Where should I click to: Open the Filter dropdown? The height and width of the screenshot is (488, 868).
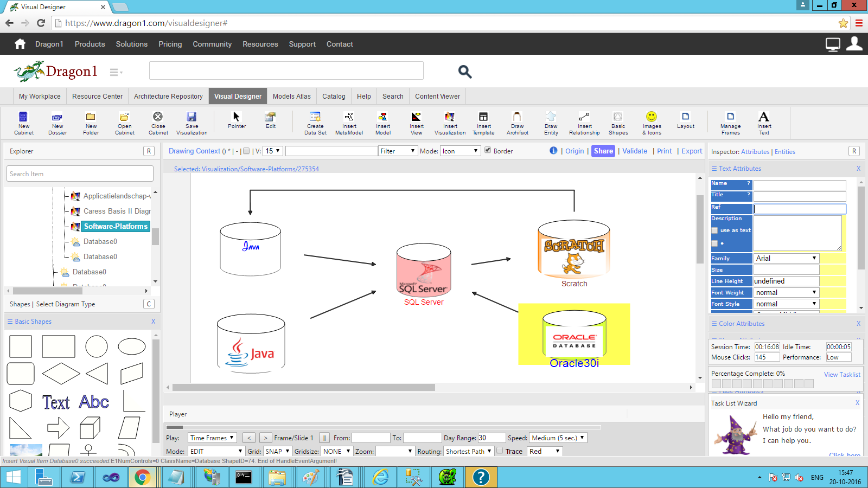pyautogui.click(x=398, y=151)
